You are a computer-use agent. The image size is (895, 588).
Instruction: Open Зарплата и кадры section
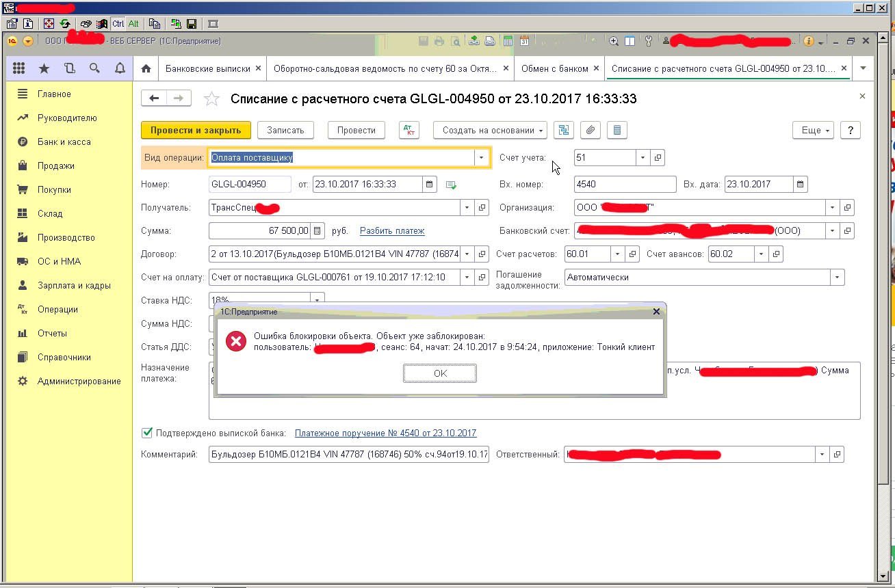[74, 285]
